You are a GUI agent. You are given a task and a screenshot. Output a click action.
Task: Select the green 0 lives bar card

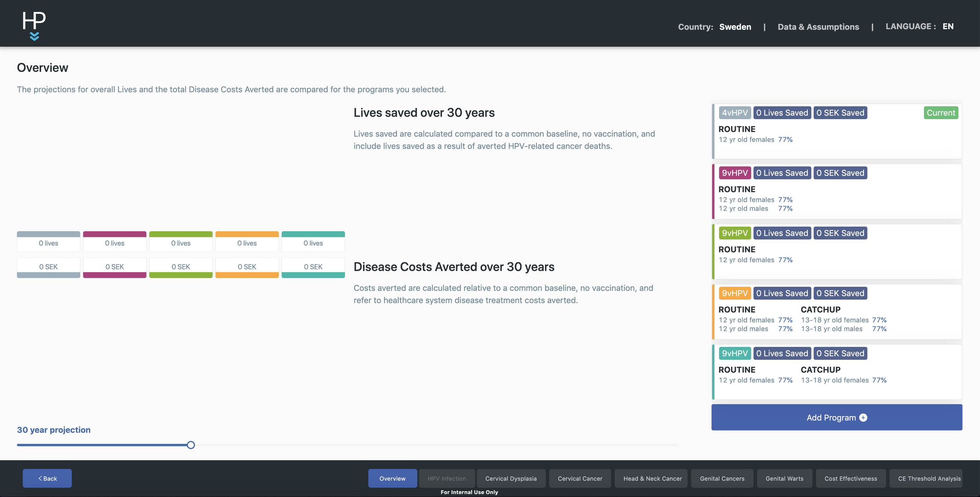click(181, 242)
